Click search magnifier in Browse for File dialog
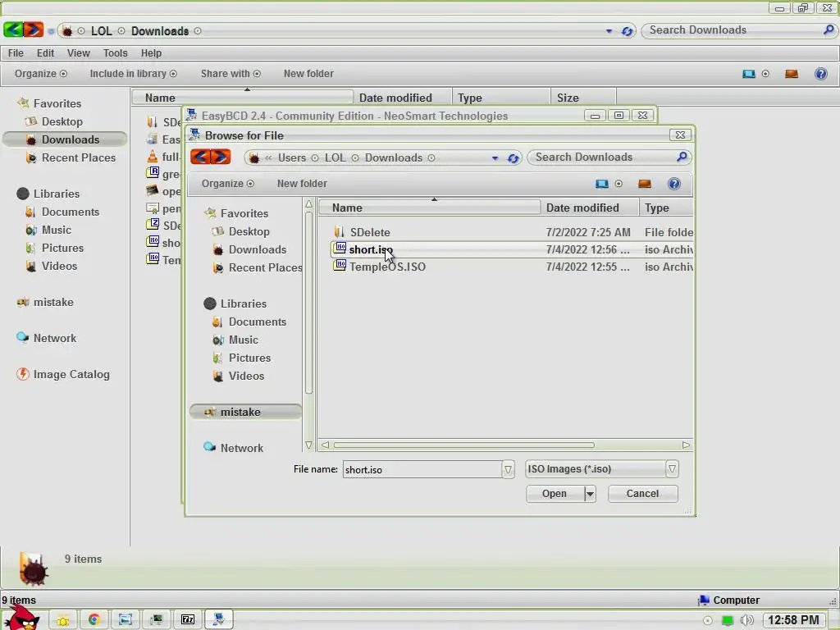Image resolution: width=840 pixels, height=630 pixels. tap(682, 157)
